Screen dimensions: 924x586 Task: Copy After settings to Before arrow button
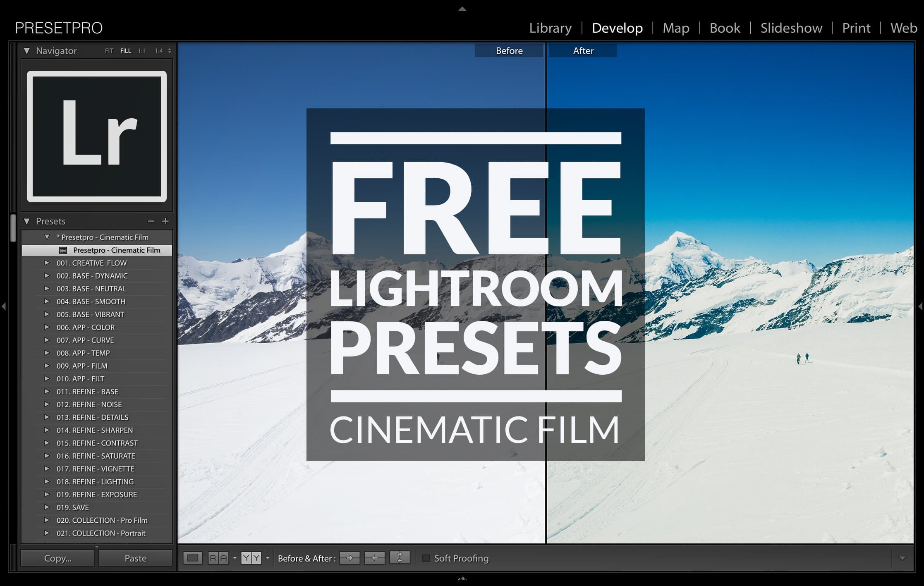pyautogui.click(x=375, y=558)
